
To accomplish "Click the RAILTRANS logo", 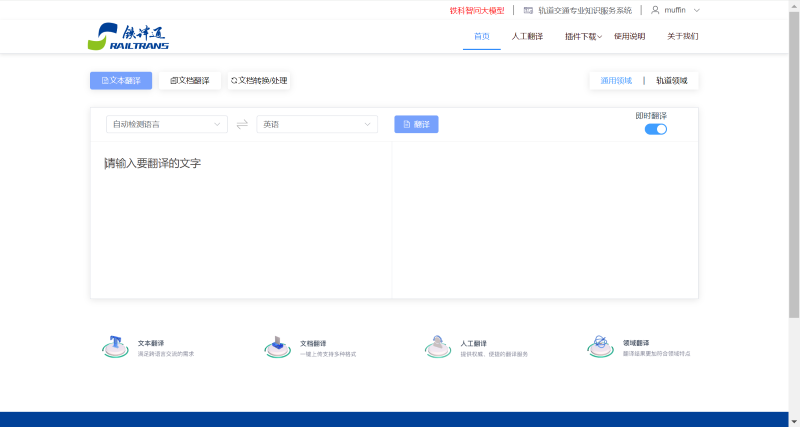I will coord(127,36).
